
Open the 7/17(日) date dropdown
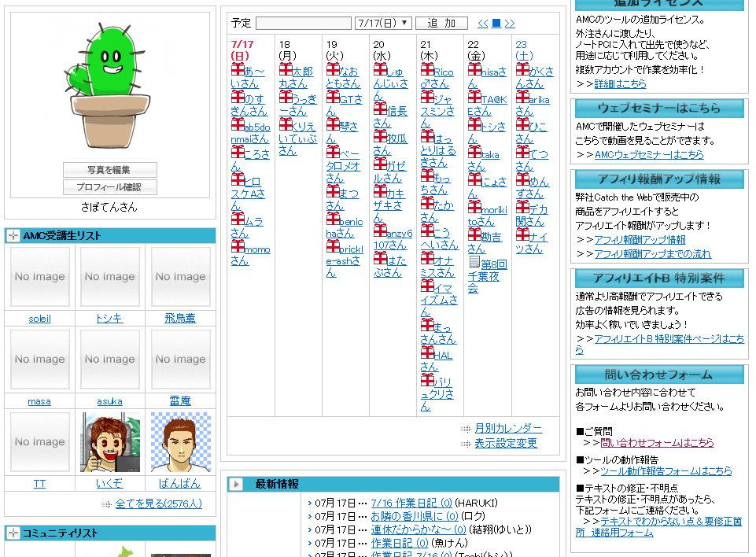click(x=382, y=24)
